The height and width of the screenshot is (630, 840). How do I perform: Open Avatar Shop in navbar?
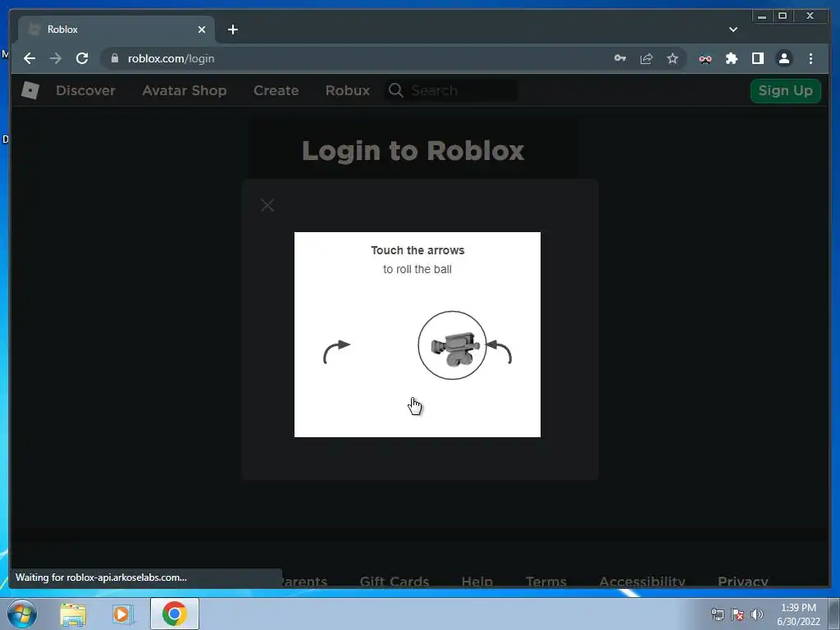pos(185,90)
